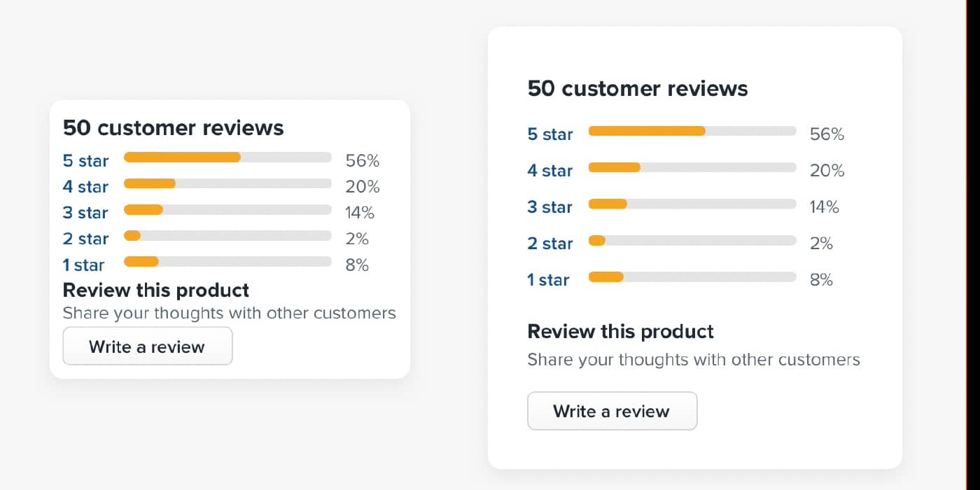Viewport: 980px width, 490px height.
Task: Select '3 star' link in the spacious card
Action: pos(550,207)
